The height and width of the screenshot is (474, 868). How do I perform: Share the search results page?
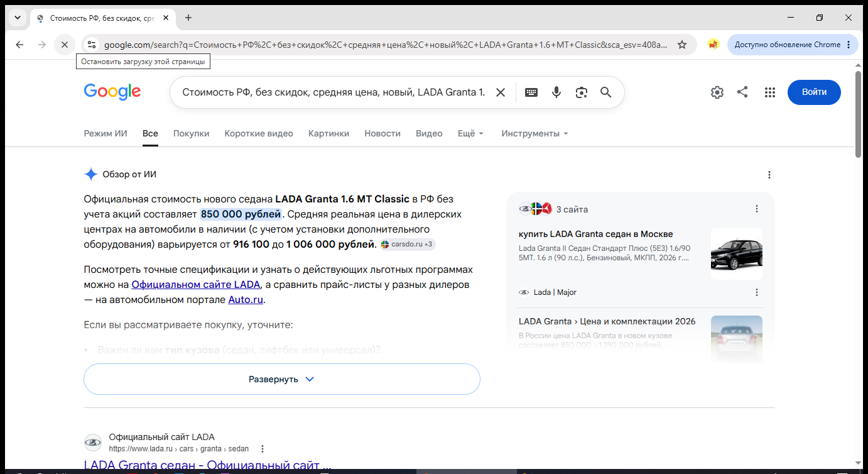pos(742,92)
